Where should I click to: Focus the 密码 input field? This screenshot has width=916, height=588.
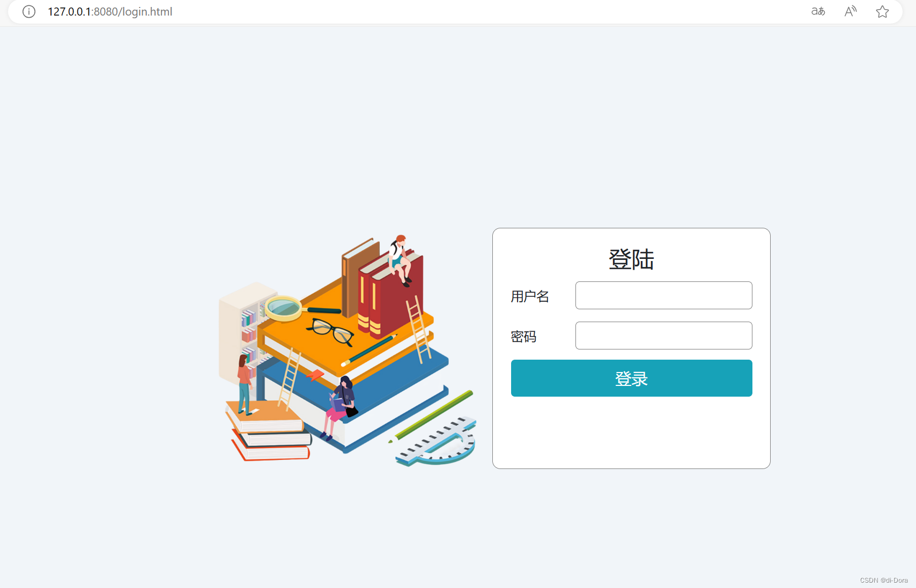pyautogui.click(x=663, y=336)
